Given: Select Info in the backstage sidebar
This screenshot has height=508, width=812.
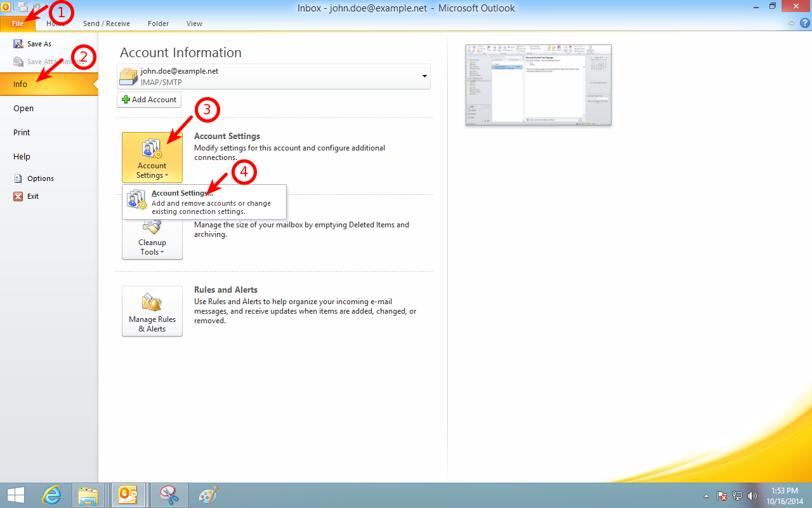Looking at the screenshot, I should 49,84.
